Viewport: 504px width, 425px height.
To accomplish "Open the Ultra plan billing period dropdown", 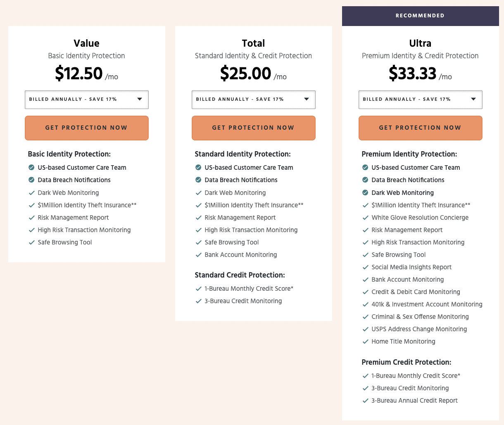I will (x=421, y=100).
